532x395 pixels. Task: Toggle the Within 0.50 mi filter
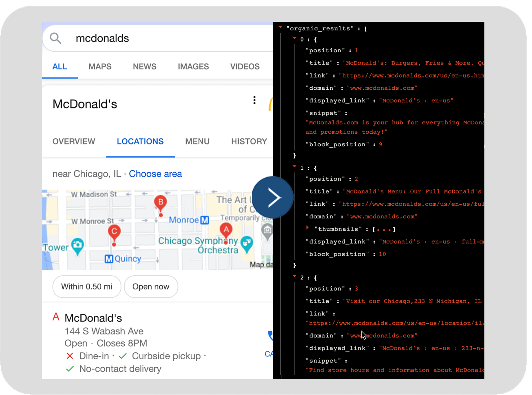[87, 286]
